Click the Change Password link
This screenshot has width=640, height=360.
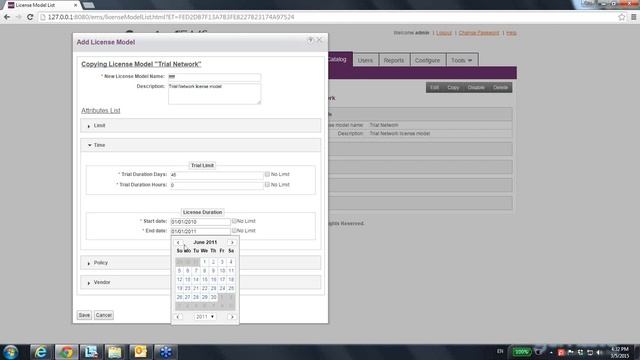(479, 33)
